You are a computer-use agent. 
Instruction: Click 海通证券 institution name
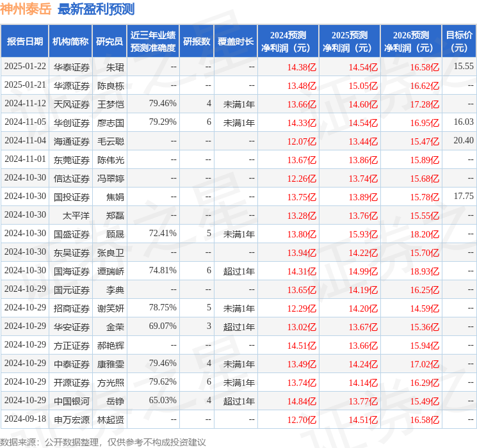pos(72,141)
